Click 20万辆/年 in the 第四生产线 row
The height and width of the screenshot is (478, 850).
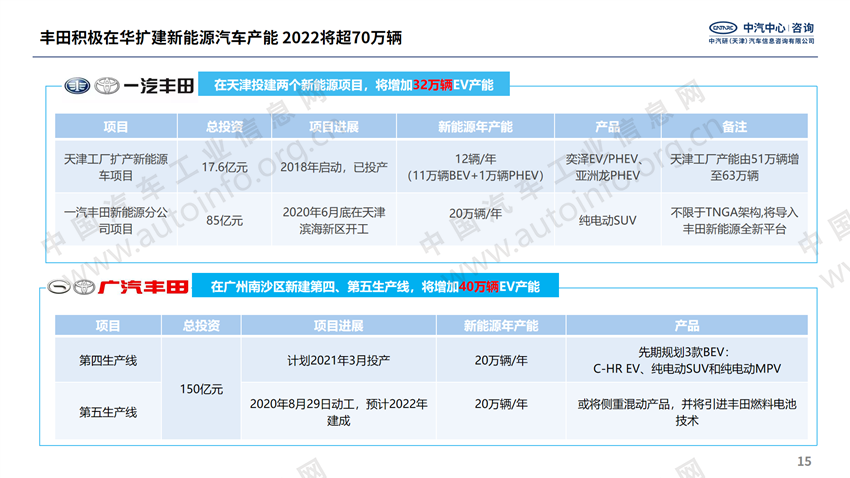(501, 360)
